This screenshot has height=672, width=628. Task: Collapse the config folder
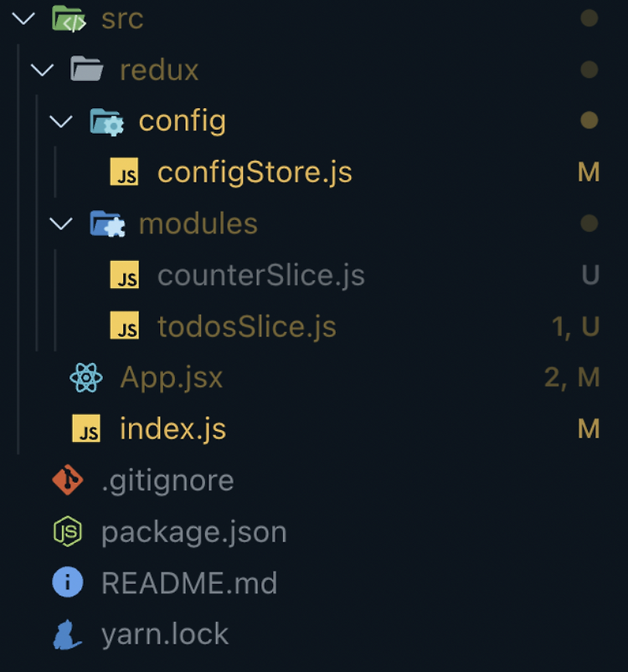[x=59, y=121]
